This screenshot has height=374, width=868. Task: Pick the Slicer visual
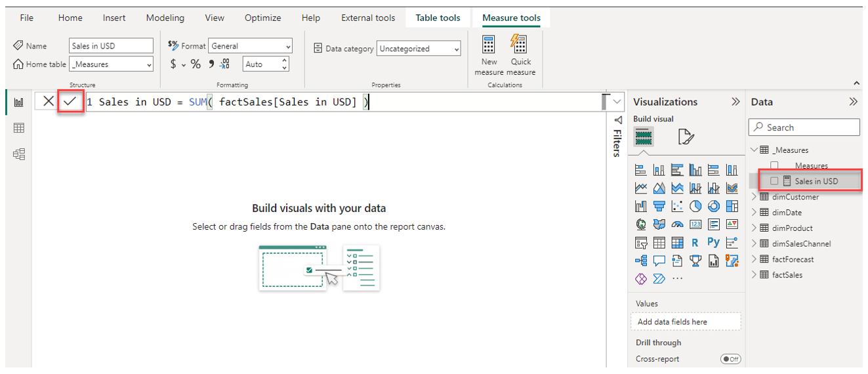(641, 242)
